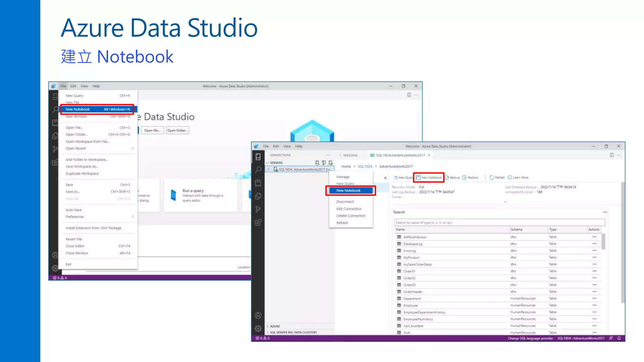The image size is (644, 362).
Task: Select Open Folder... in File menu
Action: [97, 134]
